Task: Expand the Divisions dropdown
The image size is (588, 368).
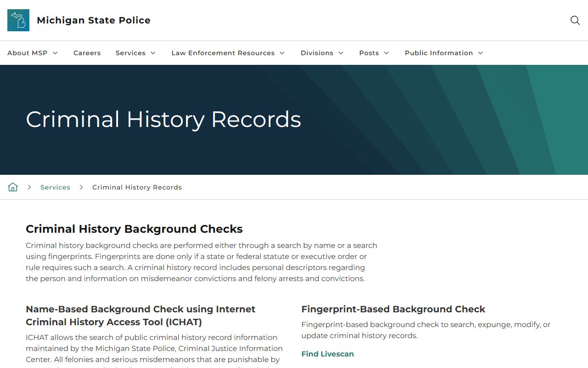Action: tap(322, 53)
